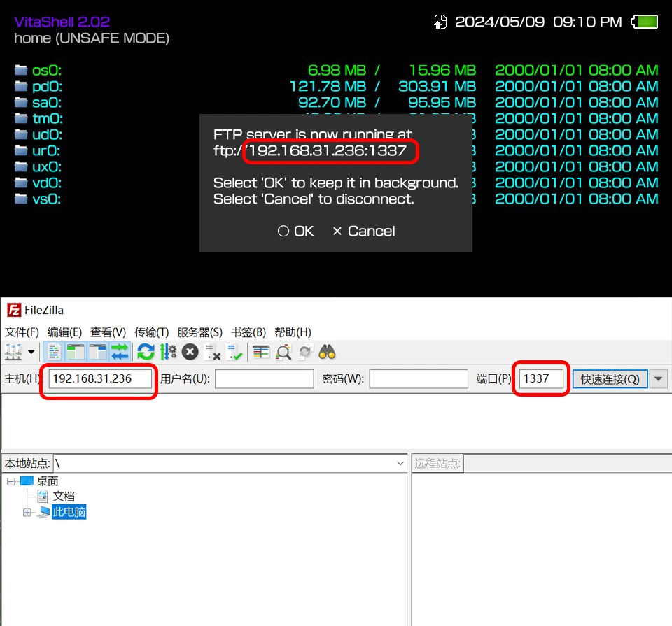Screen dimensions: 672x626
Task: Click the vs0: folder name text
Action: [x=47, y=199]
